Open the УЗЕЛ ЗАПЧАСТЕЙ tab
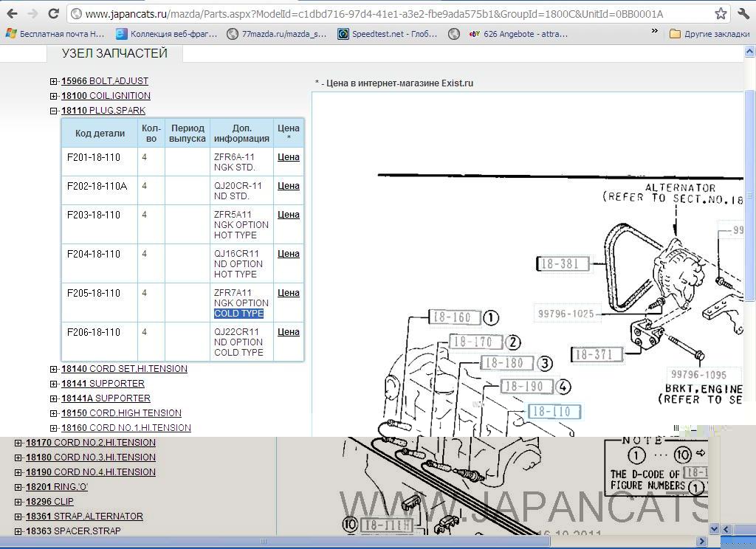The width and height of the screenshot is (756, 549). point(114,53)
